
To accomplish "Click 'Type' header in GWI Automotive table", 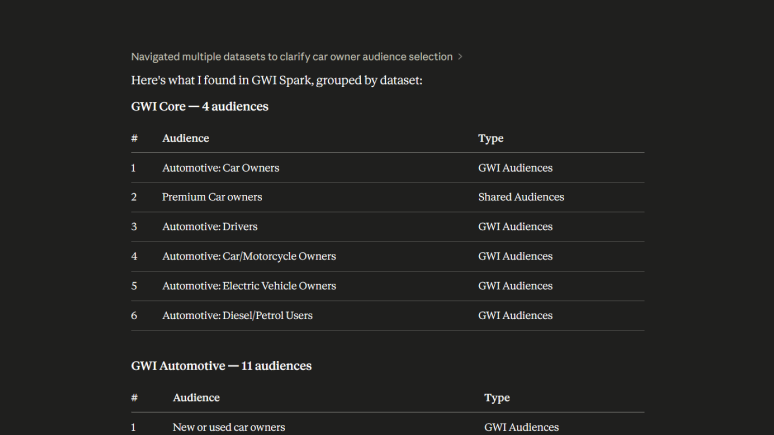I will [497, 397].
